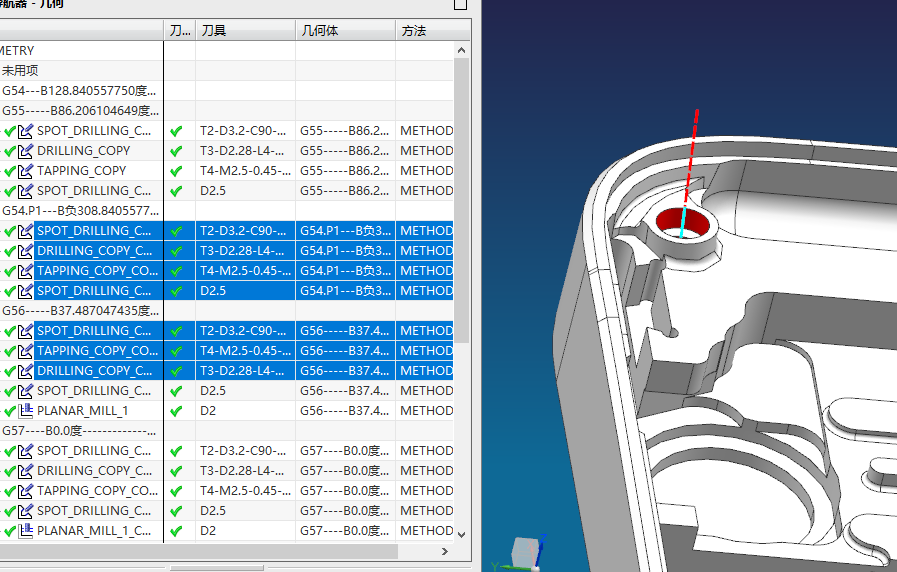The height and width of the screenshot is (572, 897).
Task: Click the square panel button at navigator title bar
Action: tap(461, 5)
